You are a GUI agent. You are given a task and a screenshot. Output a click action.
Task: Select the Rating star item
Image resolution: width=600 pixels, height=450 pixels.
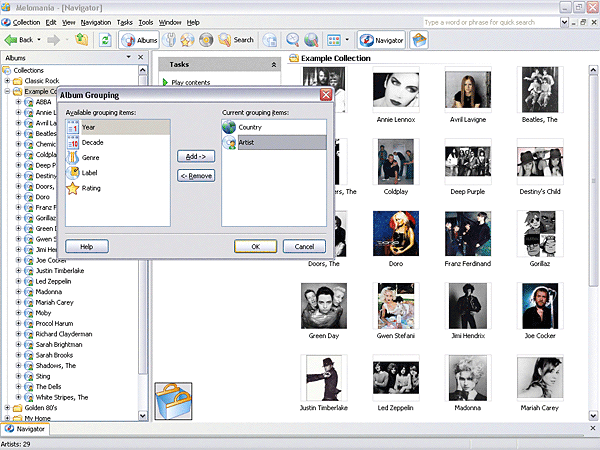click(x=91, y=188)
